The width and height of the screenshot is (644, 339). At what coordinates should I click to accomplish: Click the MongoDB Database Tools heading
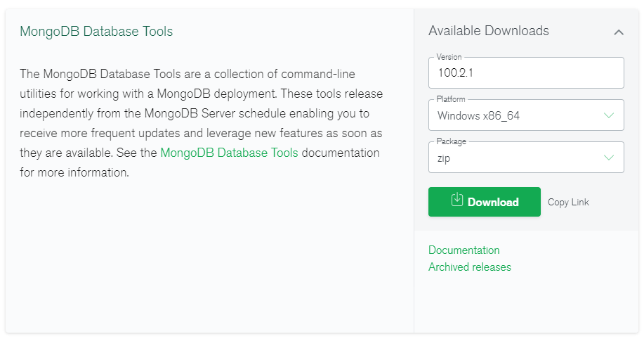tap(96, 31)
